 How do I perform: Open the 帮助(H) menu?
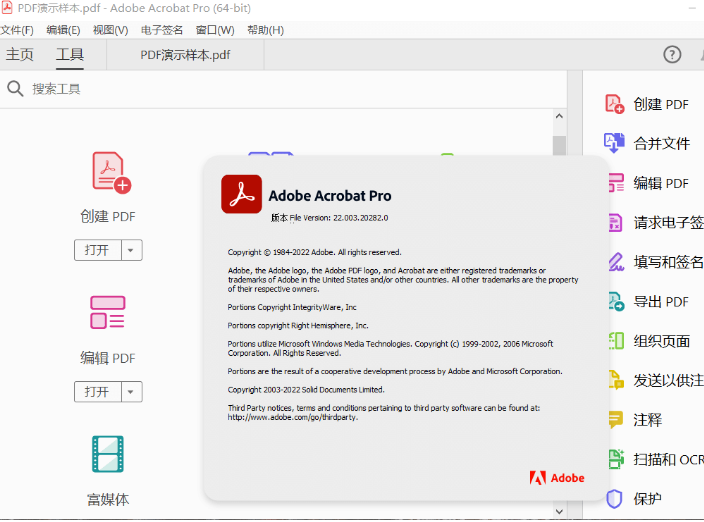[x=265, y=30]
